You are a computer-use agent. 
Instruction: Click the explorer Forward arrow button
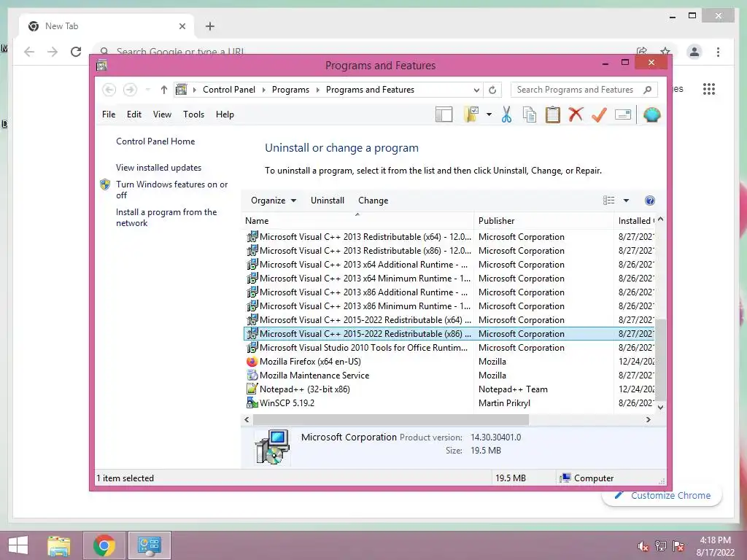(130, 90)
